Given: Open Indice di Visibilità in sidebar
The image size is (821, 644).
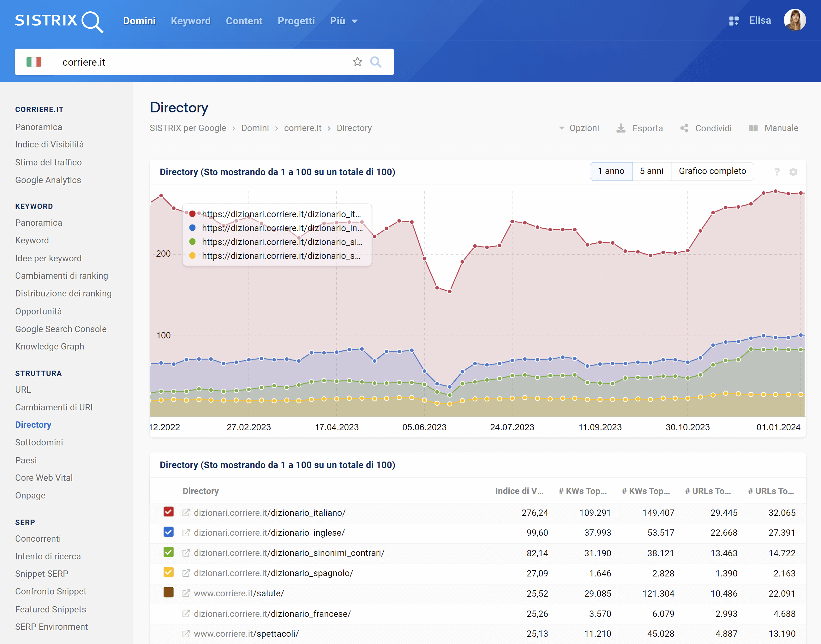Looking at the screenshot, I should 49,144.
